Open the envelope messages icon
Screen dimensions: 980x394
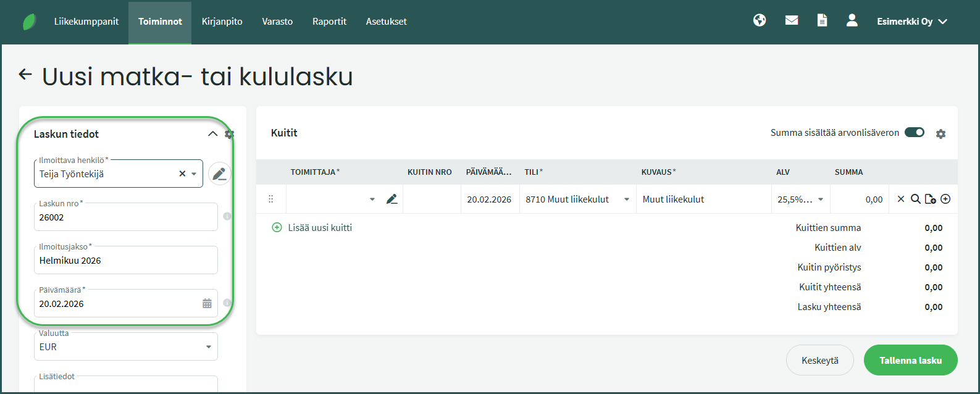tap(792, 20)
